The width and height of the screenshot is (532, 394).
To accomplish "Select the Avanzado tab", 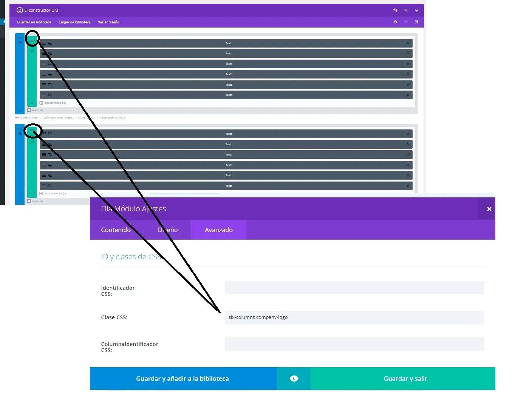I will point(218,230).
